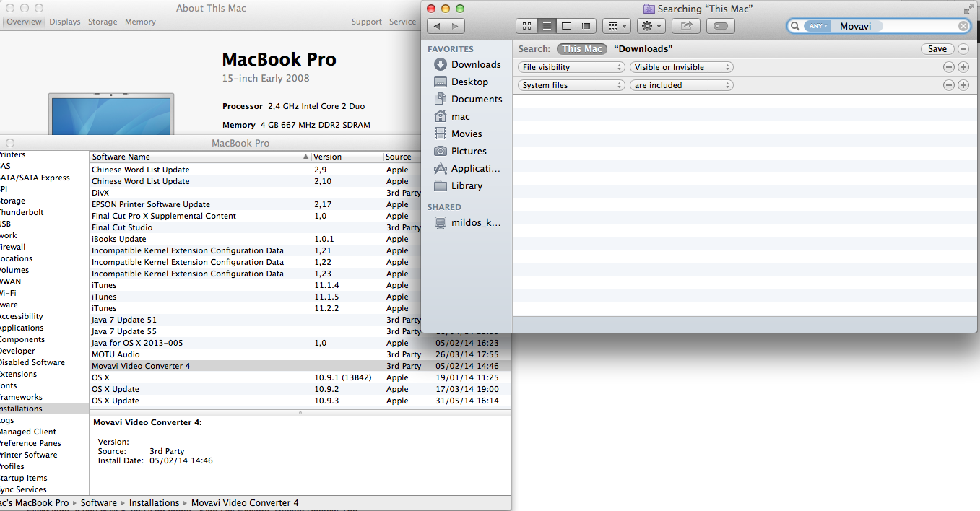Viewport: 980px width, 511px height.
Task: Toggle Finder window full screen
Action: click(968, 9)
